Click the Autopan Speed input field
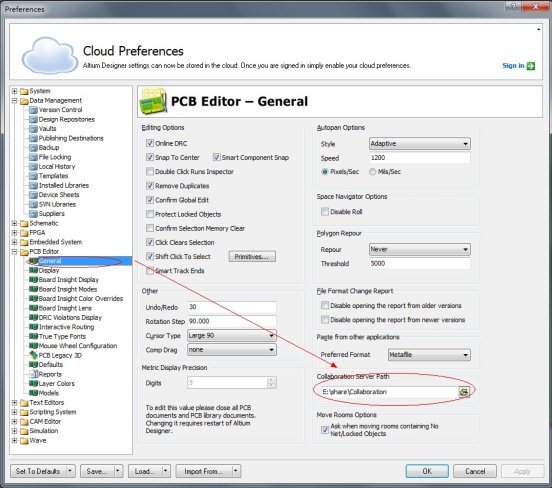Image resolution: width=552 pixels, height=488 pixels. coord(420,158)
